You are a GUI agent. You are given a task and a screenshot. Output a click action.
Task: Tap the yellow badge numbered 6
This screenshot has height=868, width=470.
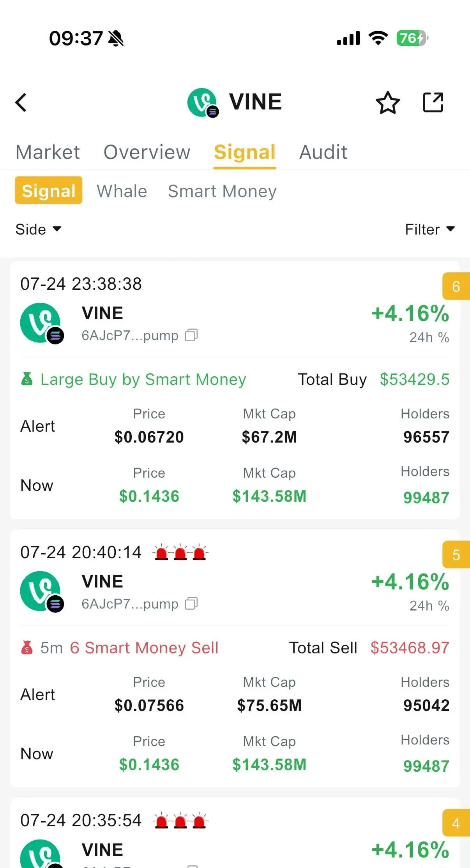(x=456, y=286)
